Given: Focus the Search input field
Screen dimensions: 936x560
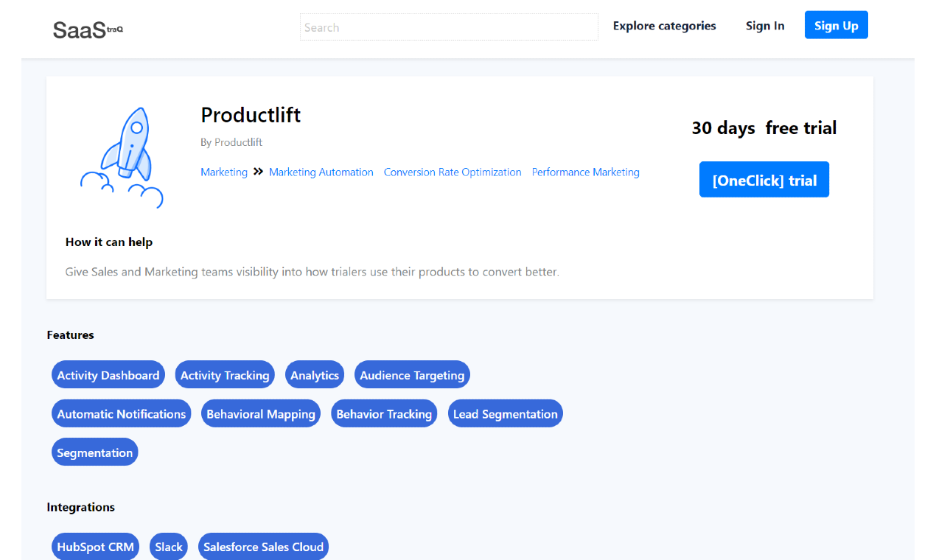Looking at the screenshot, I should pyautogui.click(x=449, y=27).
